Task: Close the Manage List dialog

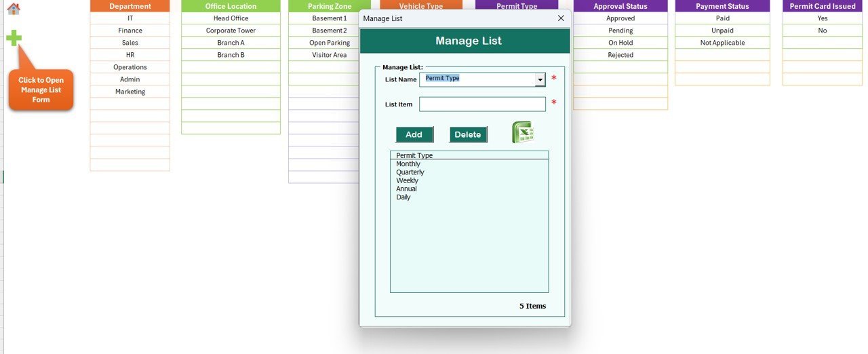Action: pos(560,18)
